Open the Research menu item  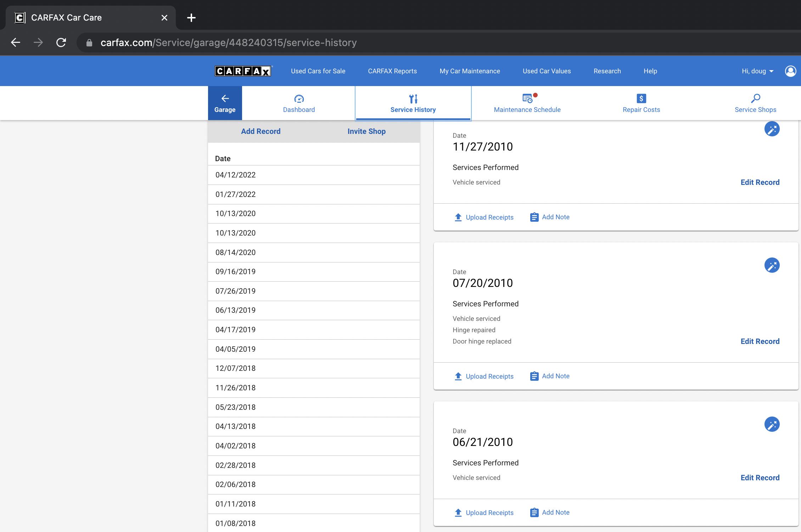click(607, 71)
